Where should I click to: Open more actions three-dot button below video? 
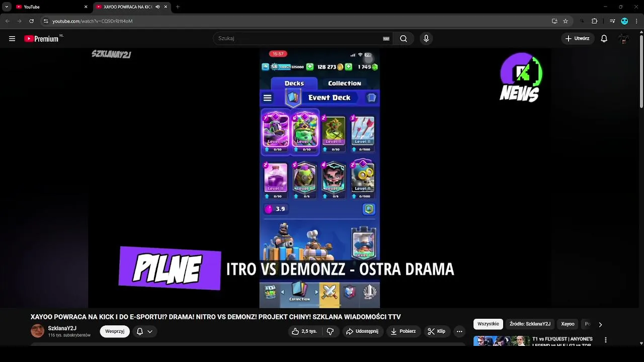459,331
